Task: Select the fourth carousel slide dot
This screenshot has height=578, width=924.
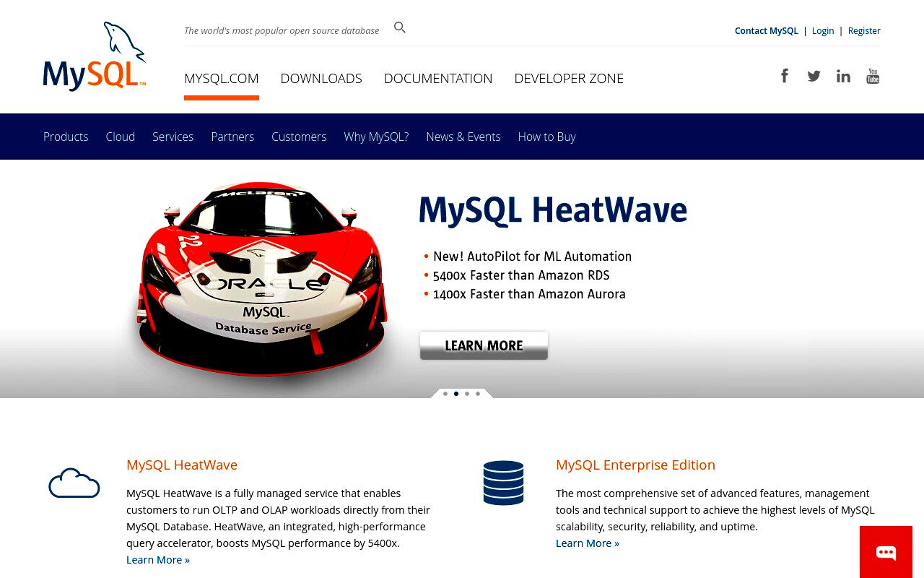Action: (x=478, y=394)
